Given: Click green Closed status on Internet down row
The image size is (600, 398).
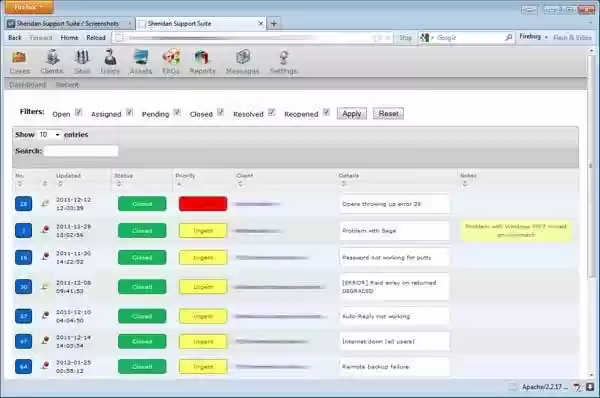Looking at the screenshot, I should pyautogui.click(x=142, y=341).
